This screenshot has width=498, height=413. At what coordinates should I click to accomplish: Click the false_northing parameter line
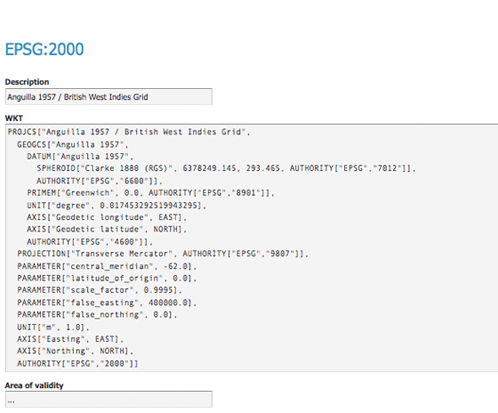[x=97, y=314]
